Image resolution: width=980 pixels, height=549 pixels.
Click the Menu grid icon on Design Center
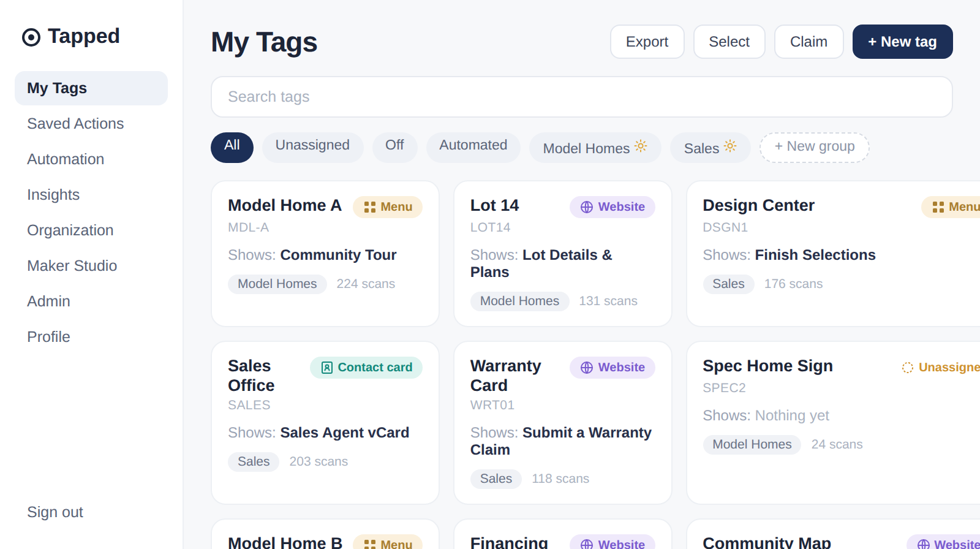938,207
